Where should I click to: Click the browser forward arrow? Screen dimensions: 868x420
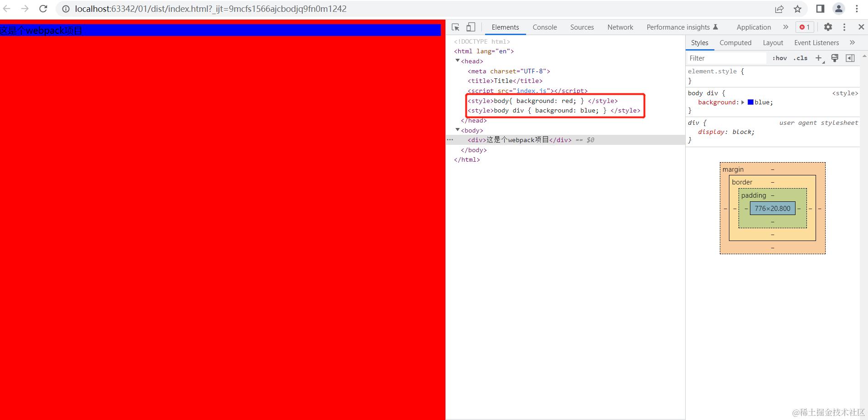click(x=25, y=9)
